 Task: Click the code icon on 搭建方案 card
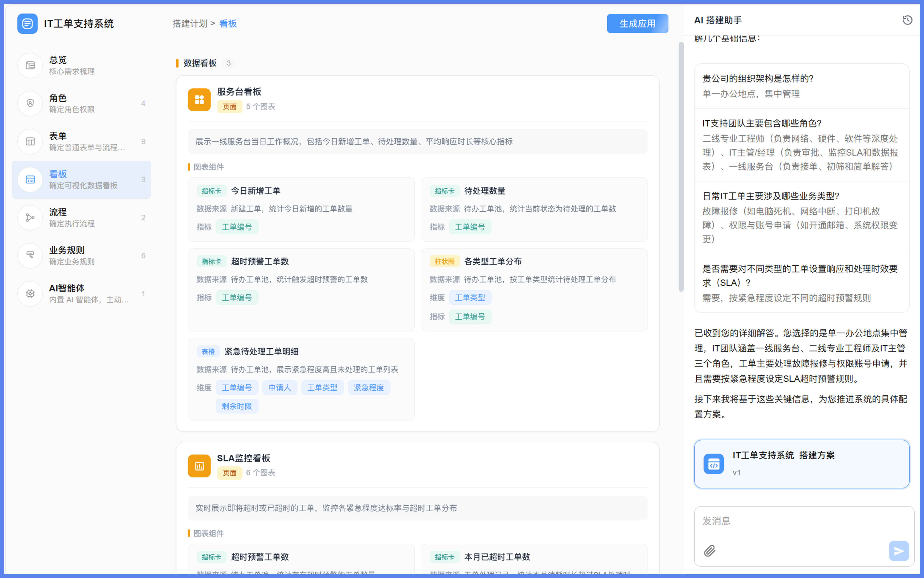click(714, 464)
